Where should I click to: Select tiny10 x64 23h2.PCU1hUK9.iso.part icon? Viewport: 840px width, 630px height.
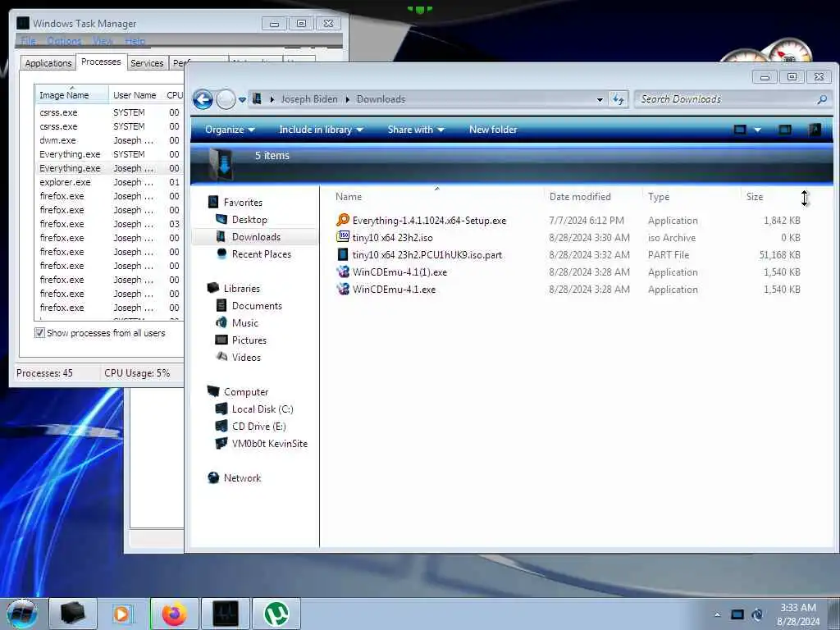(x=343, y=254)
